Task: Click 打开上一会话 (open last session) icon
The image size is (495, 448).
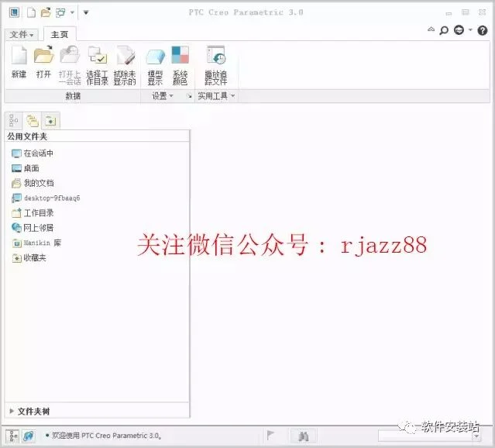Action: pyautogui.click(x=70, y=65)
